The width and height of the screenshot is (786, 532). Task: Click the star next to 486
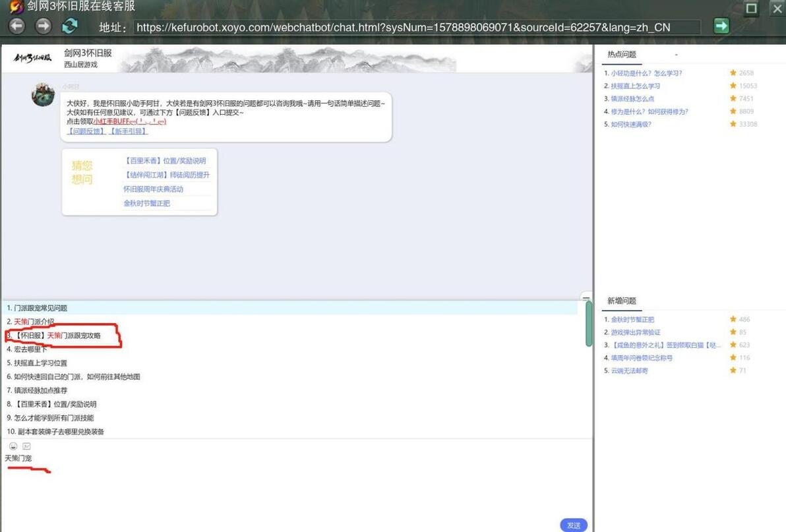pyautogui.click(x=733, y=319)
